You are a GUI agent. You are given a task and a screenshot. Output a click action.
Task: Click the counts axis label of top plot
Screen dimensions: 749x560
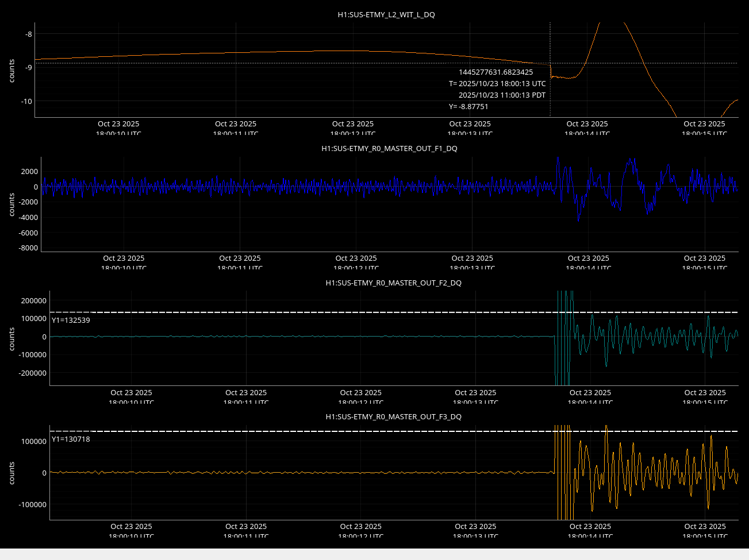coord(12,71)
